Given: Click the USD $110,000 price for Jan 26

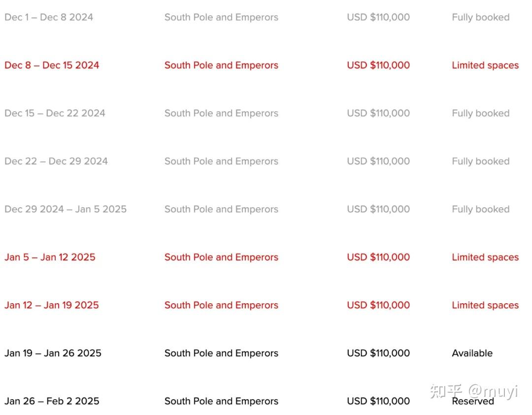Looking at the screenshot, I should click(378, 401).
